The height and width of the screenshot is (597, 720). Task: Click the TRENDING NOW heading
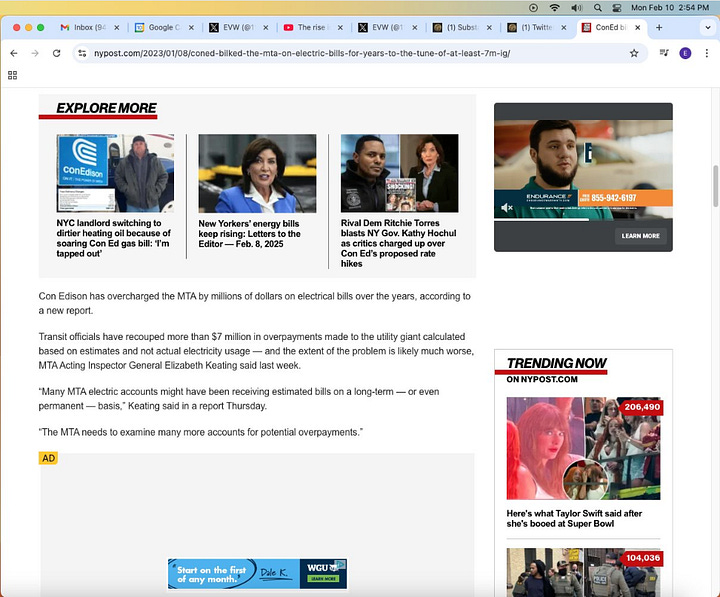557,363
